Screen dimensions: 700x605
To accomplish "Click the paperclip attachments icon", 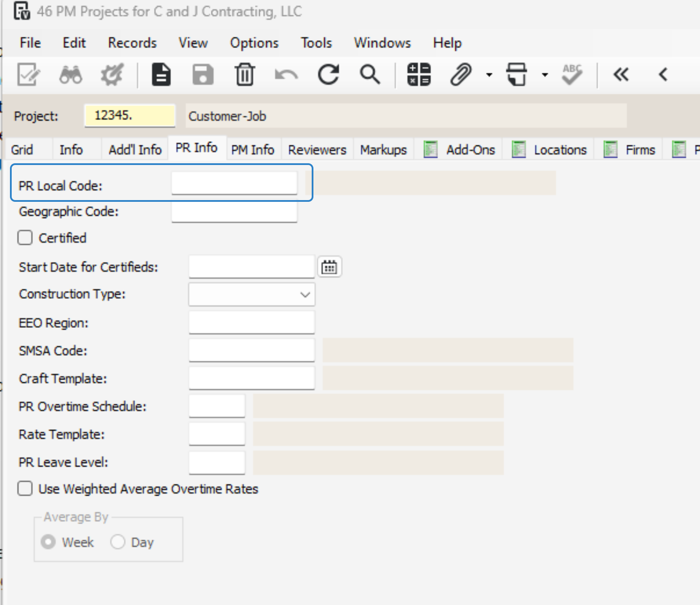I will coord(461,74).
